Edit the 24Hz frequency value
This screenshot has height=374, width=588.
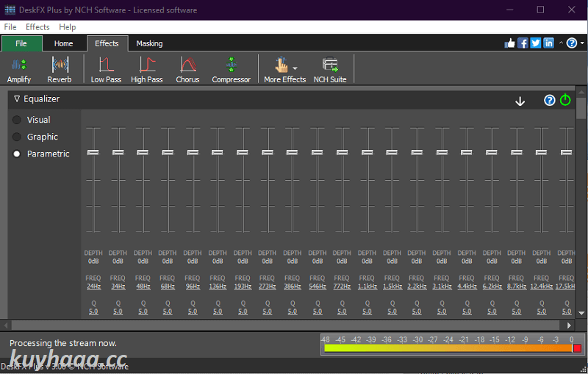(93, 287)
